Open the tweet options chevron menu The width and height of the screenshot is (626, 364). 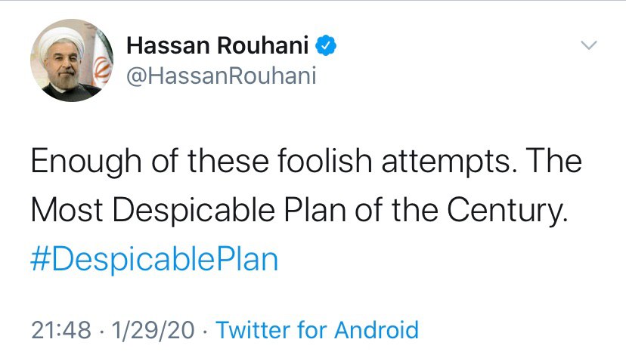click(588, 46)
